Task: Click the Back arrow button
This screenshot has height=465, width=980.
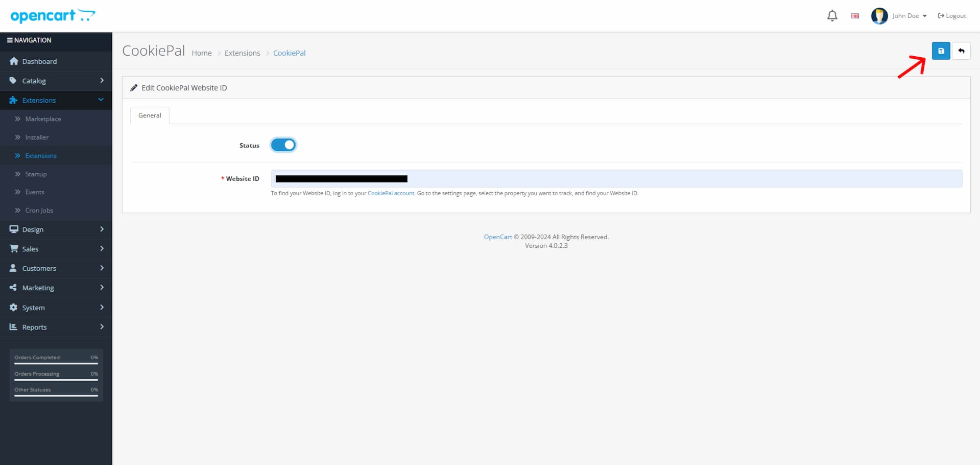Action: click(x=961, y=51)
